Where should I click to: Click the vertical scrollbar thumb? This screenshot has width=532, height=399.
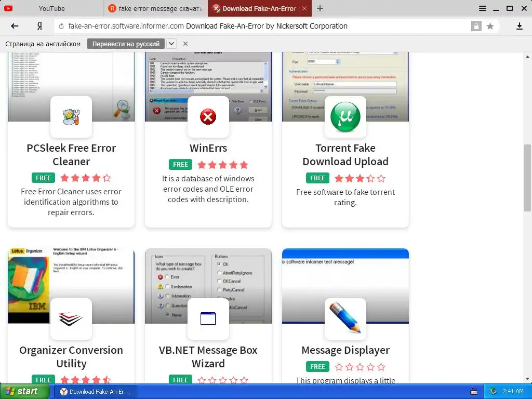(527, 178)
